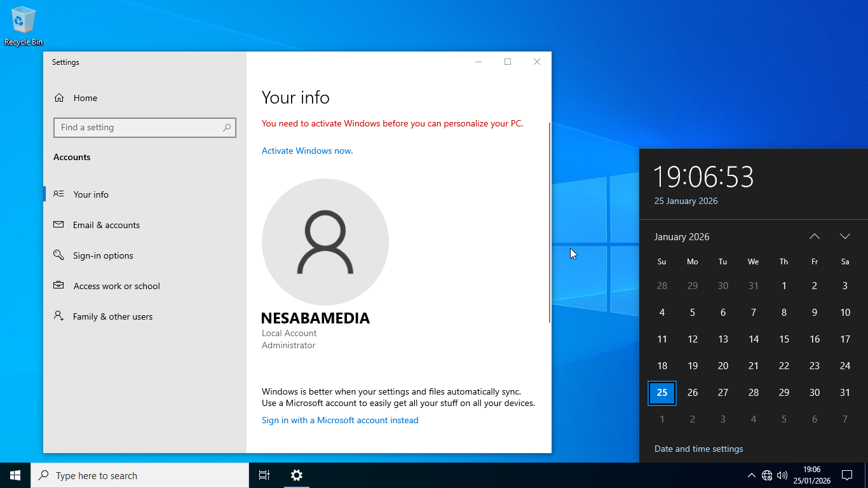Click the Home icon in Settings

coord(59,98)
